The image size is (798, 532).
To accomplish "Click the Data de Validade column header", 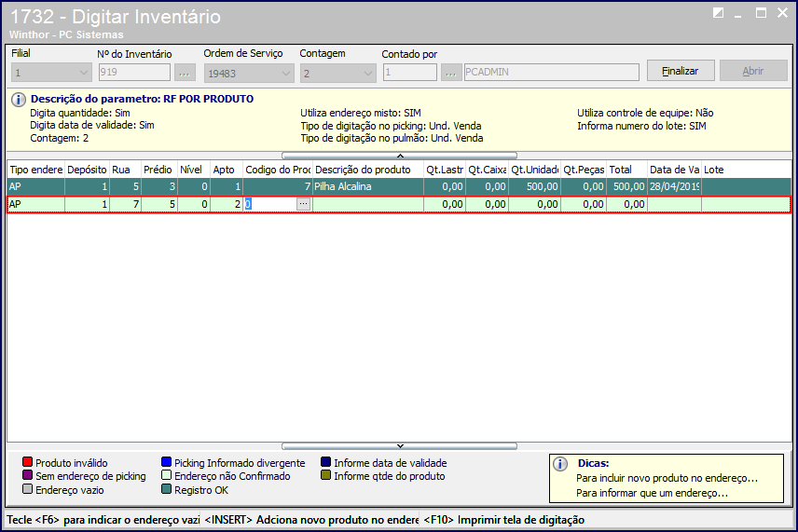I will pyautogui.click(x=674, y=170).
